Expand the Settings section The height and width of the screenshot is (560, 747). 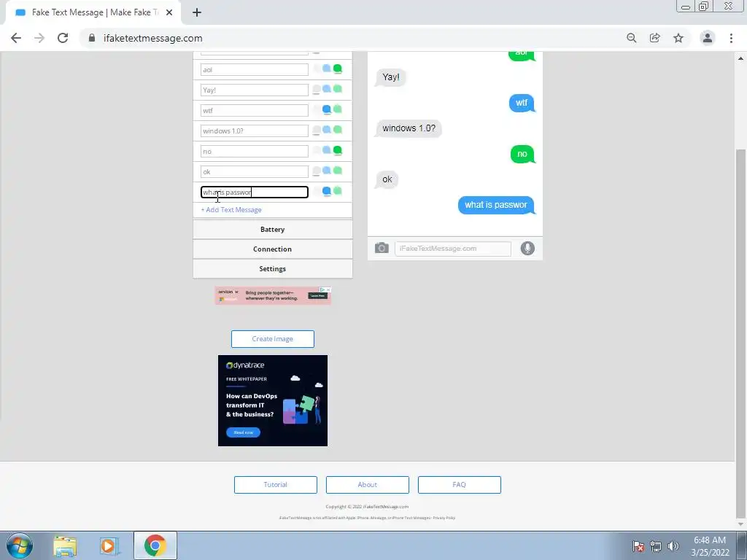point(273,268)
